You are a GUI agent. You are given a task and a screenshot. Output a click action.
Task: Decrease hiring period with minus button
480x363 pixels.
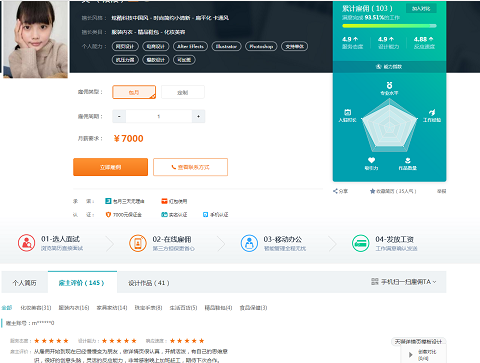(119, 116)
